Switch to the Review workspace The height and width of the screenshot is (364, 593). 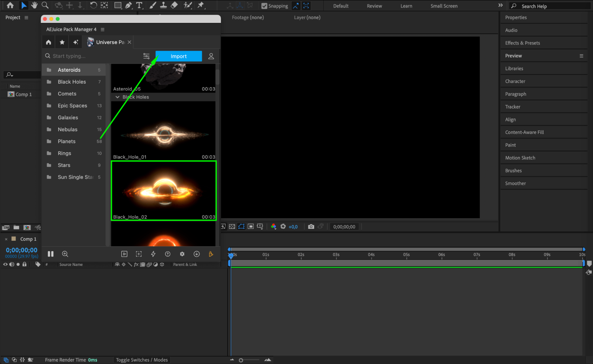click(374, 6)
